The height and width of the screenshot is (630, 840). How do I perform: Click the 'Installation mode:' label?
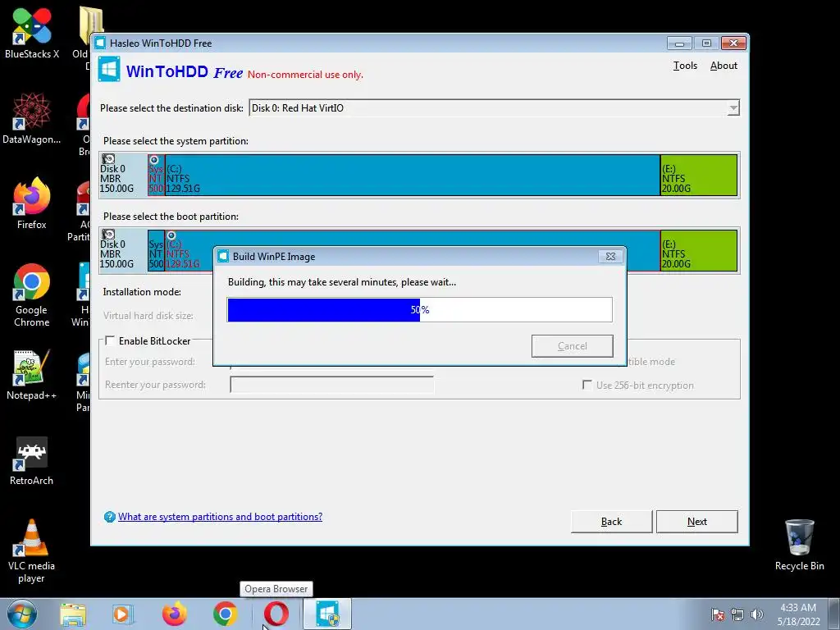pyautogui.click(x=142, y=292)
